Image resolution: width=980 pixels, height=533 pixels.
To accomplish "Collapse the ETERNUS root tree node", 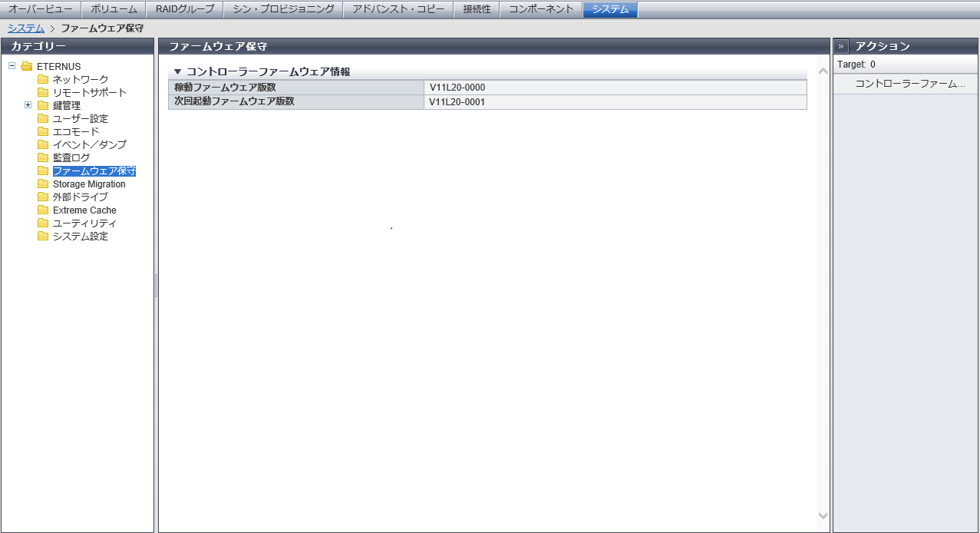I will pyautogui.click(x=12, y=66).
